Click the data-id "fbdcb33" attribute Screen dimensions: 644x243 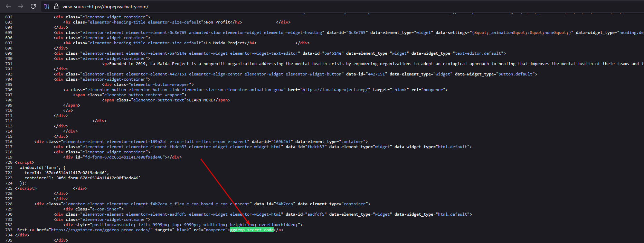point(306,147)
